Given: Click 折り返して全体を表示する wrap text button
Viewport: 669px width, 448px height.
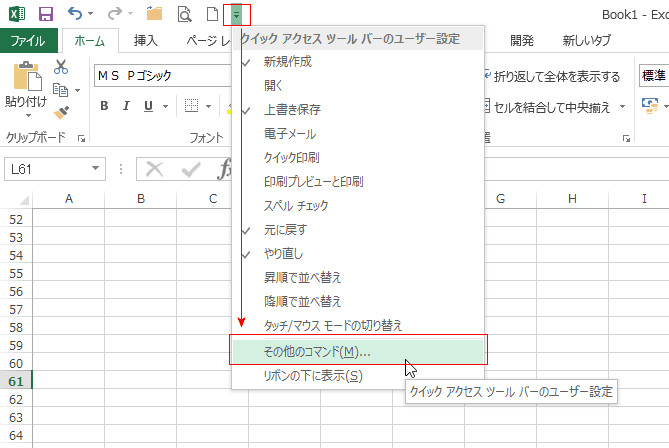Looking at the screenshot, I should tap(552, 77).
